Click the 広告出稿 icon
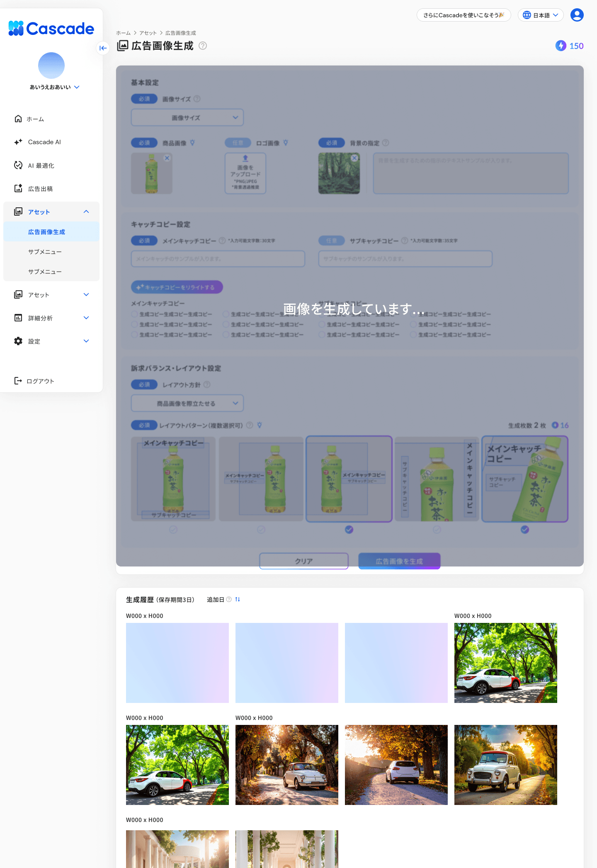597x868 pixels. pyautogui.click(x=18, y=188)
